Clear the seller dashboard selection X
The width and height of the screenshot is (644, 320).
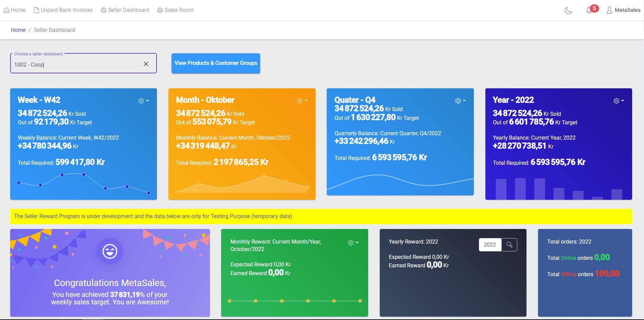(x=146, y=64)
